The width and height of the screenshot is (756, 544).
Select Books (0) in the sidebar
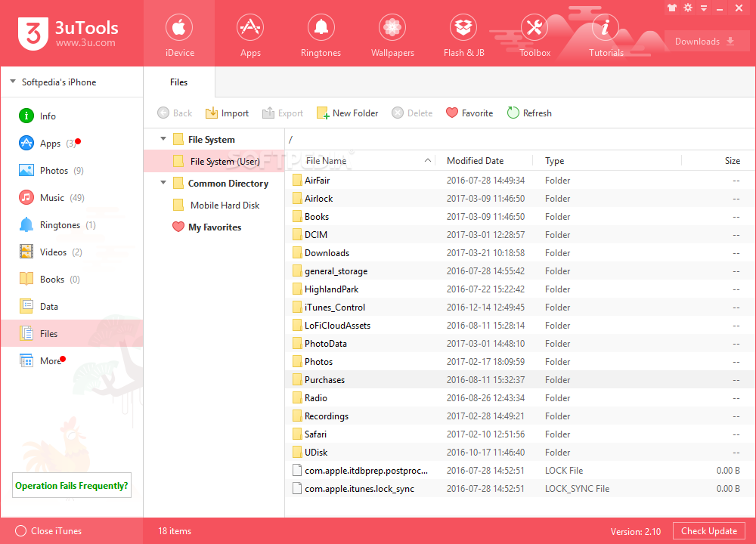(72, 280)
